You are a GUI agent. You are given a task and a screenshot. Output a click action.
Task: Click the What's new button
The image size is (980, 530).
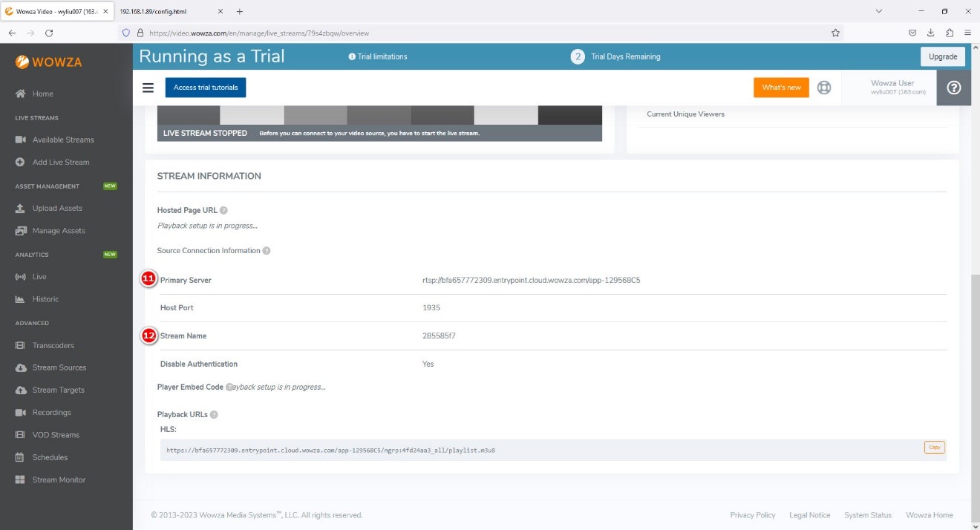coord(781,88)
